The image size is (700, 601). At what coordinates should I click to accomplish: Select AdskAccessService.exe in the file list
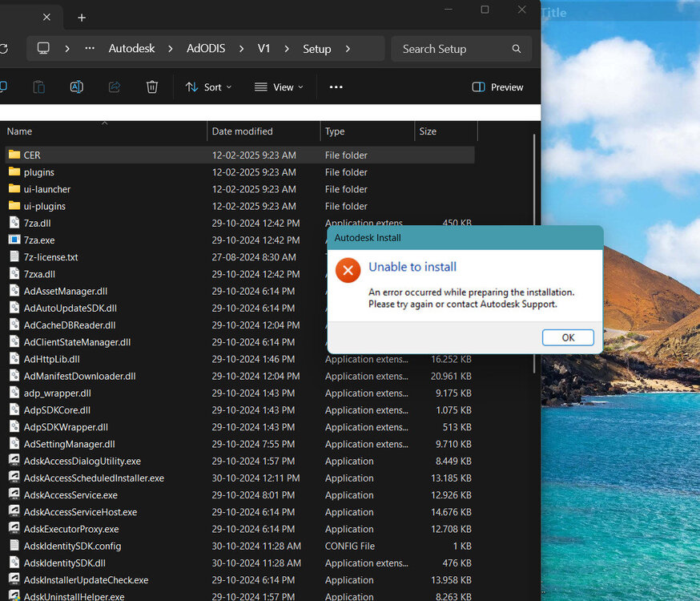coord(70,495)
